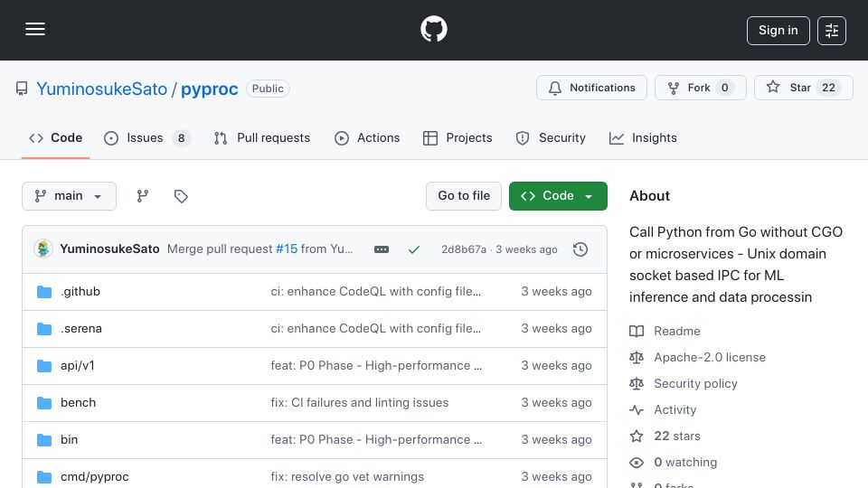Click the star icon beside 22 stars

[x=637, y=436]
